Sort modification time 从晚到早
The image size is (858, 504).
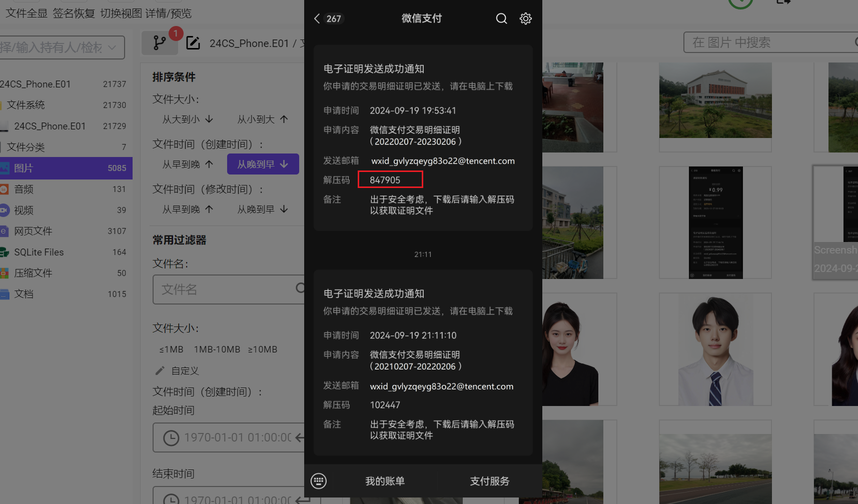(263, 209)
